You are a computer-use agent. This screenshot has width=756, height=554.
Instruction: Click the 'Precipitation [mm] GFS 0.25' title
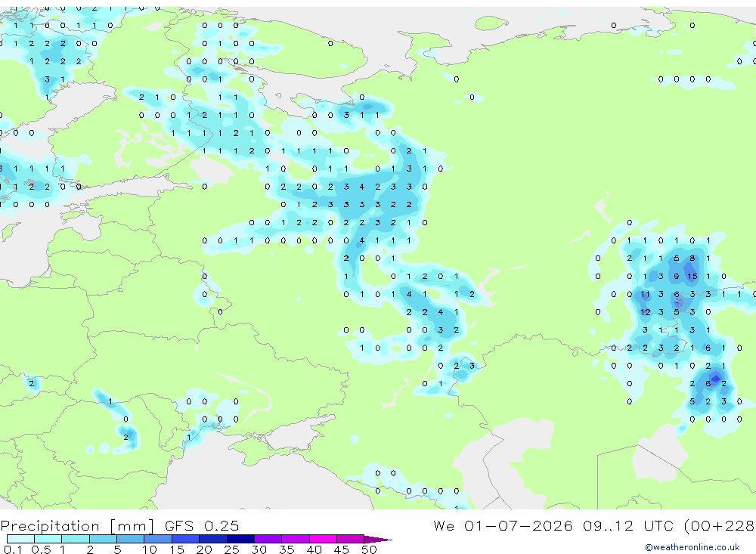coord(119,525)
